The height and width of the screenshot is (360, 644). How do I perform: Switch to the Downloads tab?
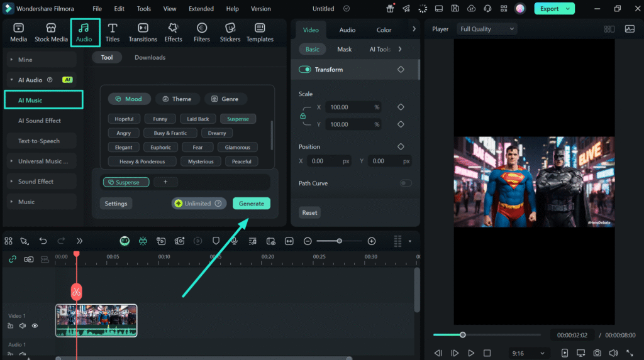coord(150,57)
